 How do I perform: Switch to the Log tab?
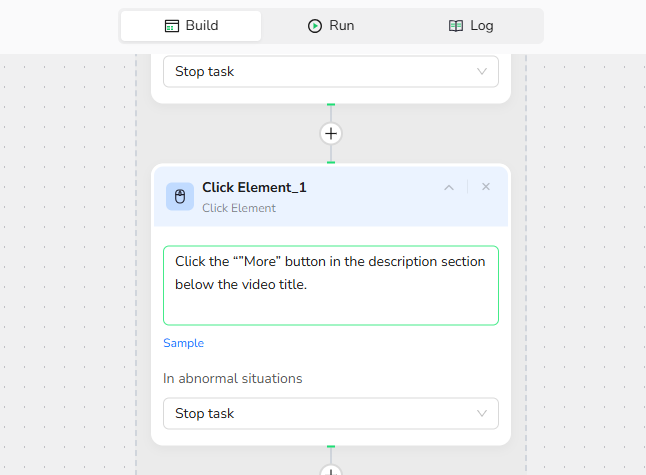[471, 26]
